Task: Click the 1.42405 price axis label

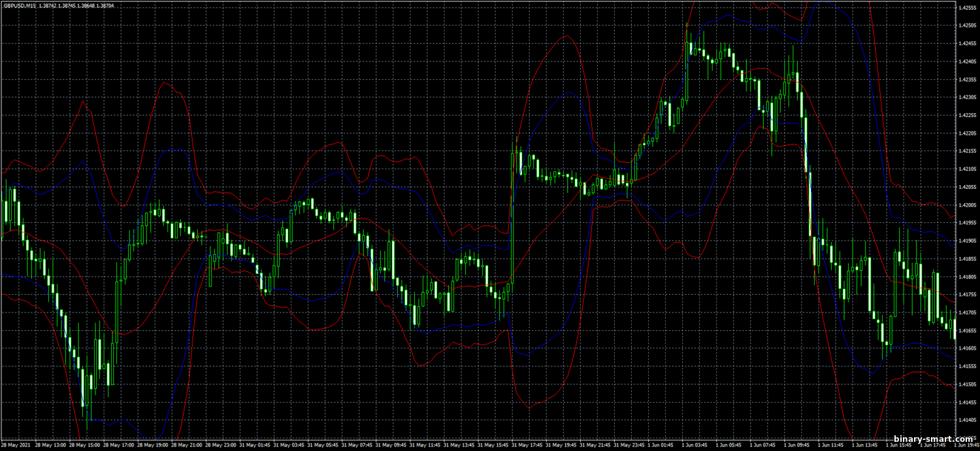Action: click(x=967, y=61)
